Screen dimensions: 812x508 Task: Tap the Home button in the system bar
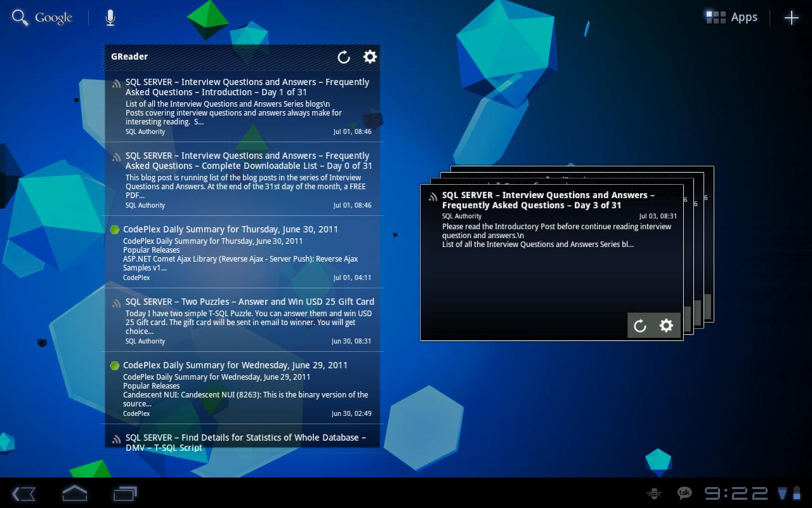tap(74, 493)
